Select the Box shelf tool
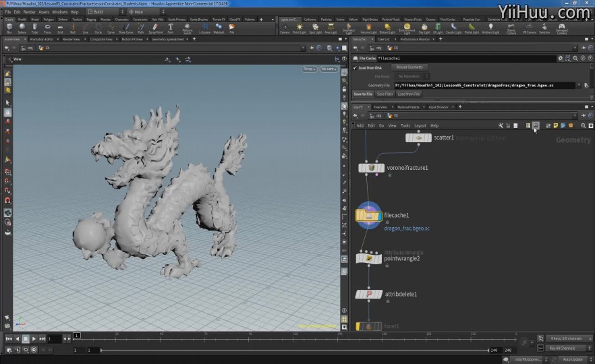Image resolution: width=595 pixels, height=364 pixels. click(9, 28)
